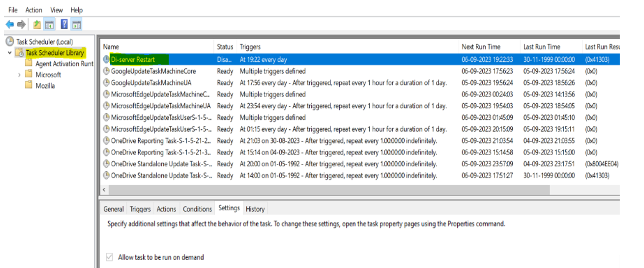
Task: Select the Mozilla folder icon in tree
Action: point(29,85)
